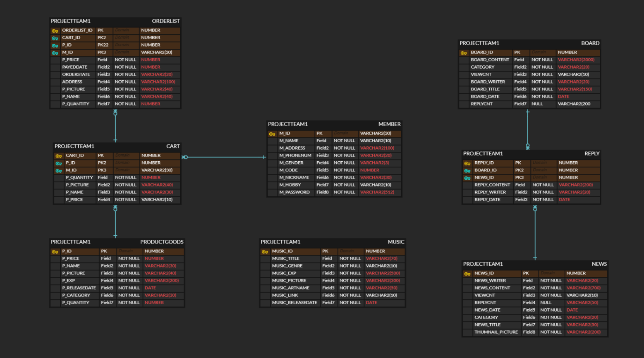
Task: Click the primary key icon of REPLY_ID in REPLY
Action: tap(467, 163)
